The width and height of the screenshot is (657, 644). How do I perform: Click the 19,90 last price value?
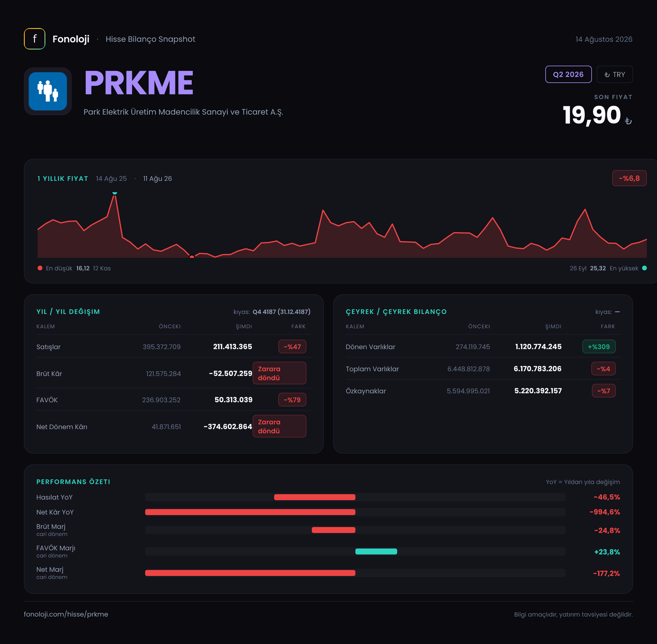(x=592, y=115)
